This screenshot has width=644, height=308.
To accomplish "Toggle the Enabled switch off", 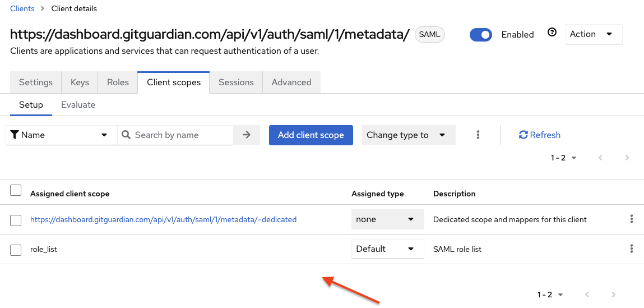I will point(480,35).
